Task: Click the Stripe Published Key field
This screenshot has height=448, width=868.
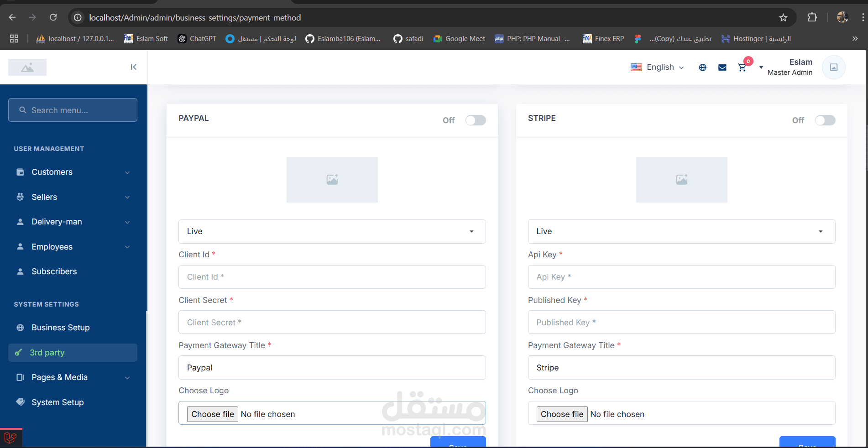Action: coord(682,322)
